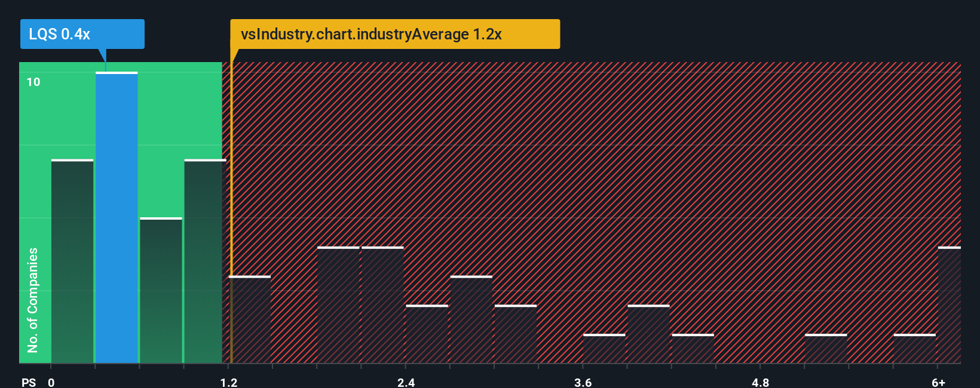Click the blue LQS 0.4x label
The height and width of the screenshot is (388, 980).
[82, 34]
